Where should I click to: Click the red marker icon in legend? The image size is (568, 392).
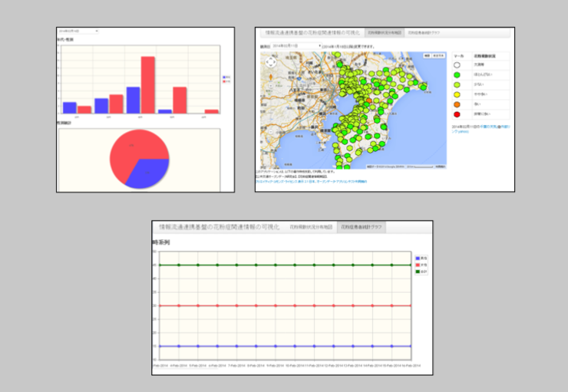tap(458, 114)
